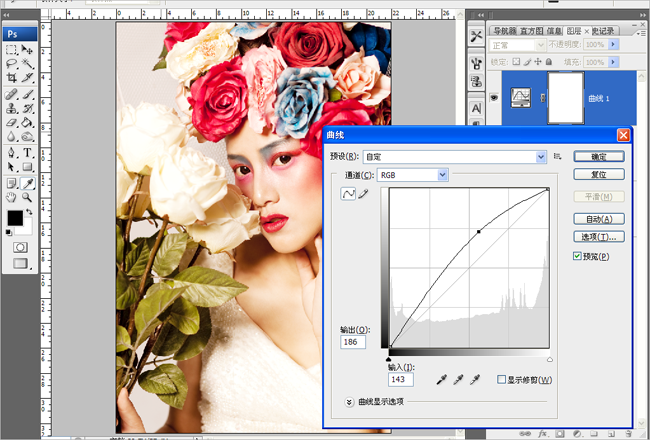Toggle lock transparent pixels in Layers panel
Viewport: 650px width, 440px height.
516,62
